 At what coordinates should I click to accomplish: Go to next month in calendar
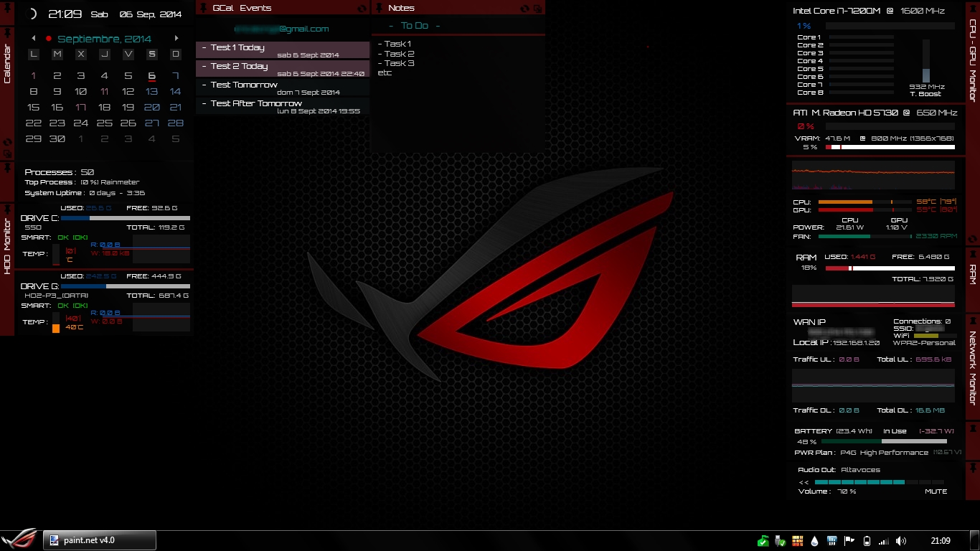pos(176,39)
